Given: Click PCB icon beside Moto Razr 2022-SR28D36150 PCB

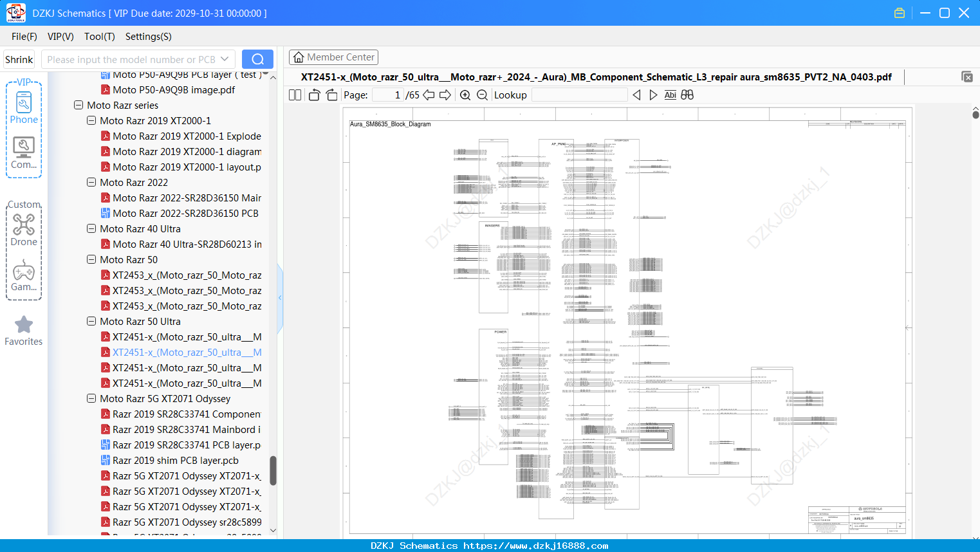Looking at the screenshot, I should (106, 214).
